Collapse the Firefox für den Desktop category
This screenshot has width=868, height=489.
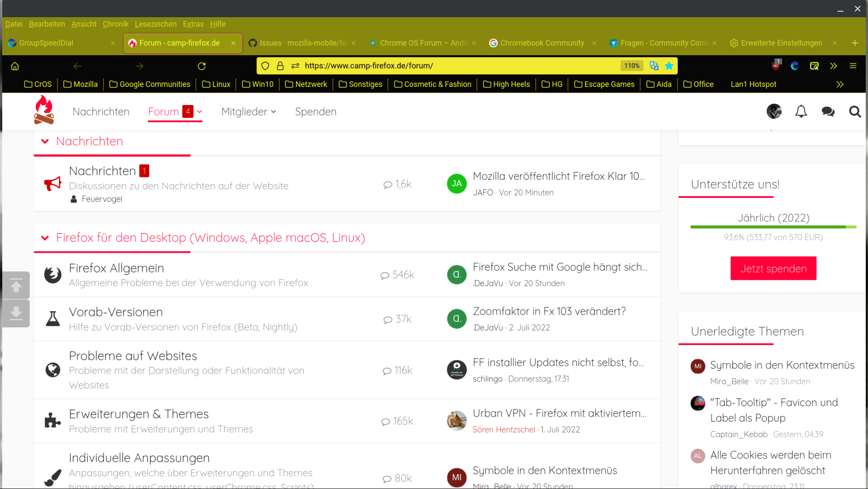pyautogui.click(x=45, y=238)
